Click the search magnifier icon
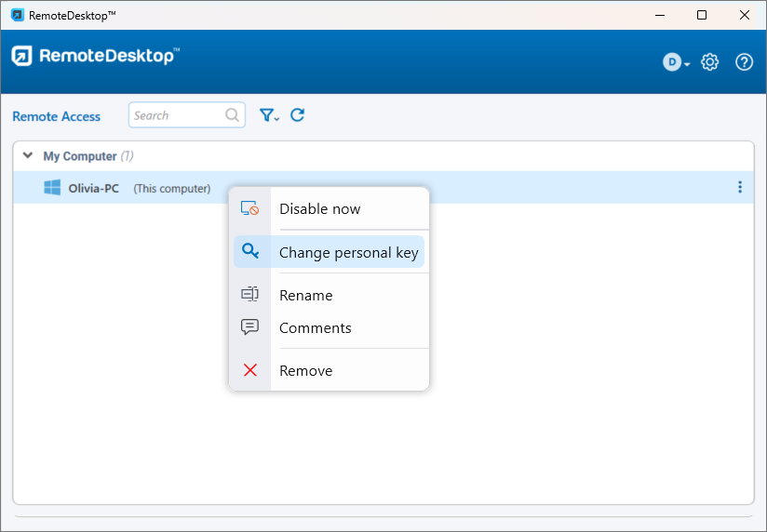767x532 pixels. (232, 115)
